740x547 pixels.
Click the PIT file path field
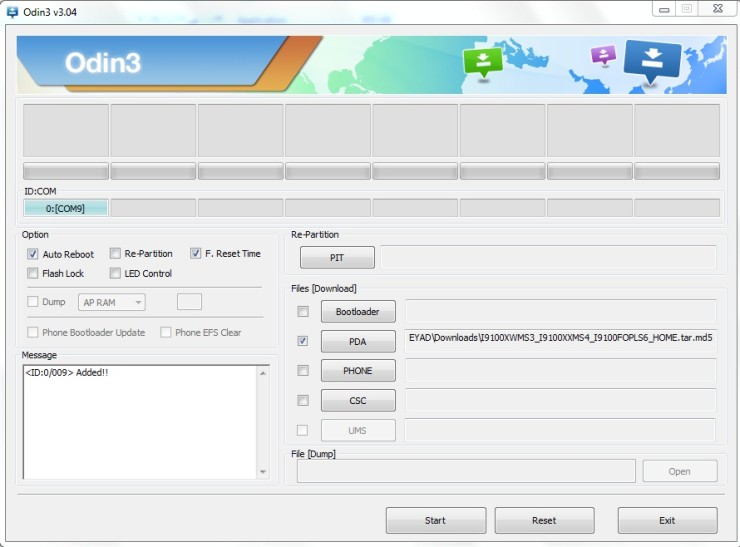coord(548,257)
